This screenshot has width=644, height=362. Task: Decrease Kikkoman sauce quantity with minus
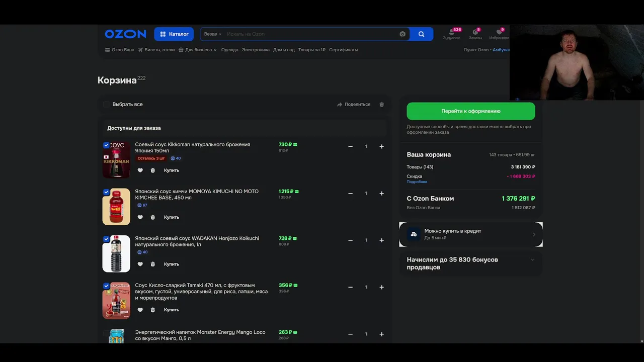(x=351, y=146)
